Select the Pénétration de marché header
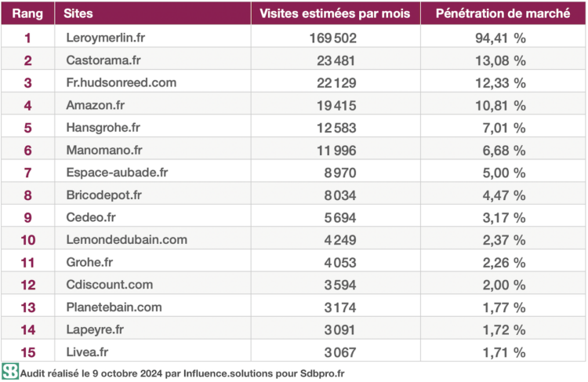This screenshot has width=588, height=382. click(x=503, y=14)
